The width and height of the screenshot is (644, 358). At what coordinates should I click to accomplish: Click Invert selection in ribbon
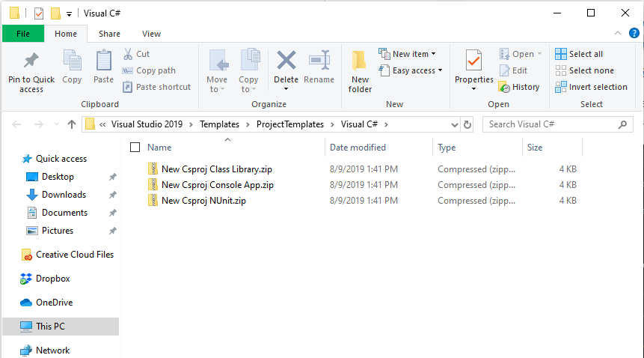click(x=592, y=87)
